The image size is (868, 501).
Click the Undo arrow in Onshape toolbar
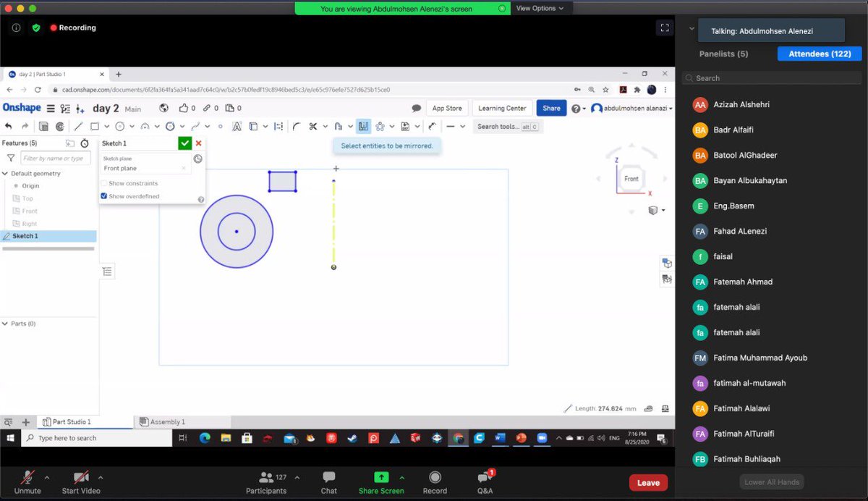coord(9,126)
